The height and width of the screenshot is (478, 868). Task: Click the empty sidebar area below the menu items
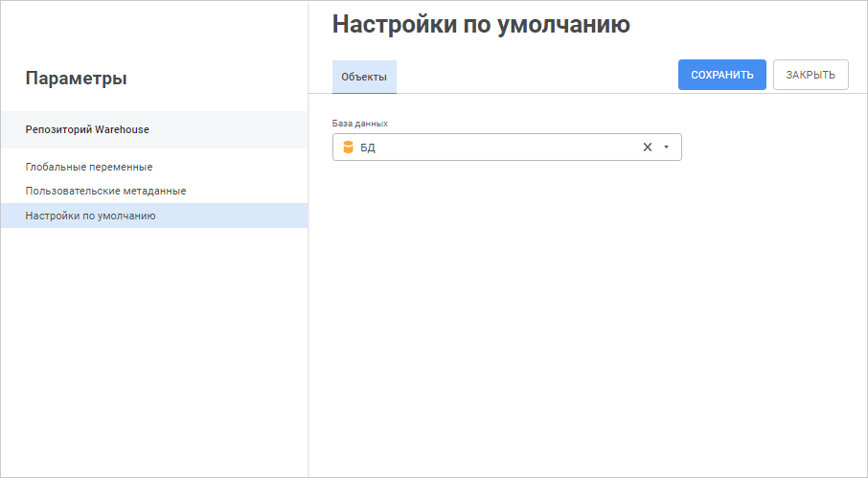click(x=153, y=354)
